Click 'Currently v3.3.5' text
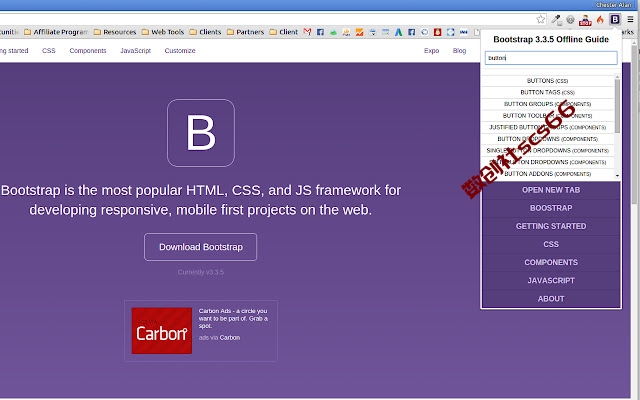640x400 pixels. [x=200, y=272]
